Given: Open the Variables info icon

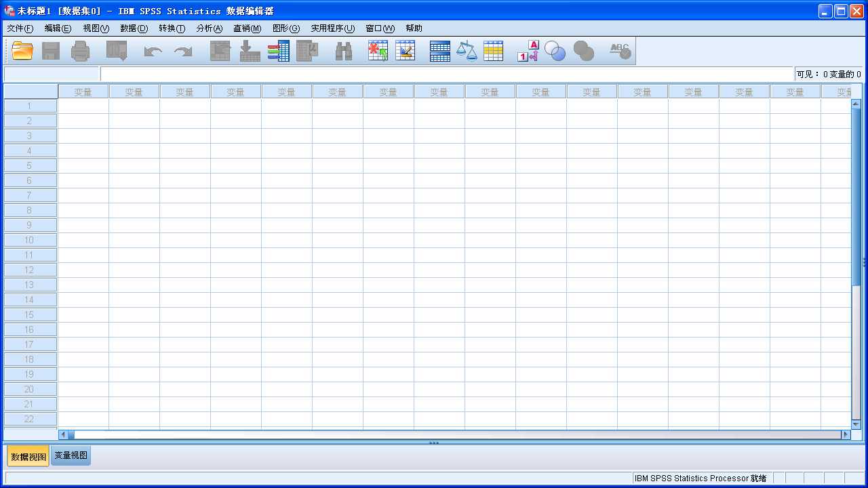Looking at the screenshot, I should coord(279,51).
